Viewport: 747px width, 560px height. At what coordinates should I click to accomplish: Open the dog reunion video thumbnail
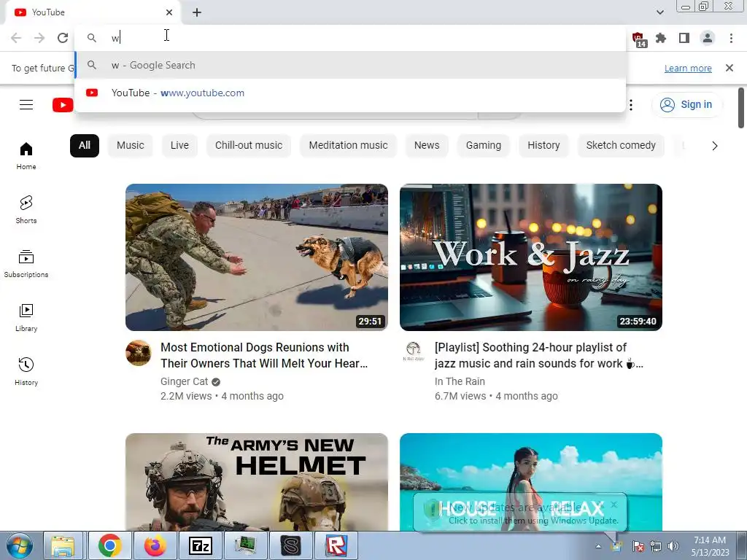click(x=256, y=257)
